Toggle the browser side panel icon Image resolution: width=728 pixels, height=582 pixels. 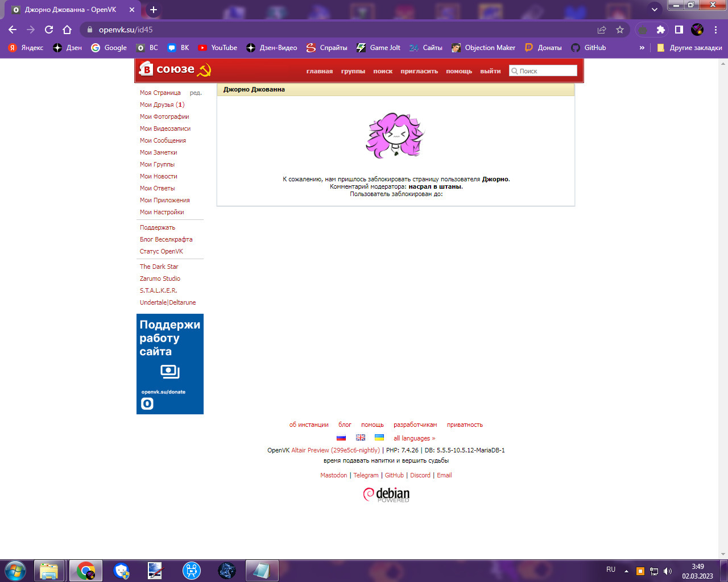679,30
